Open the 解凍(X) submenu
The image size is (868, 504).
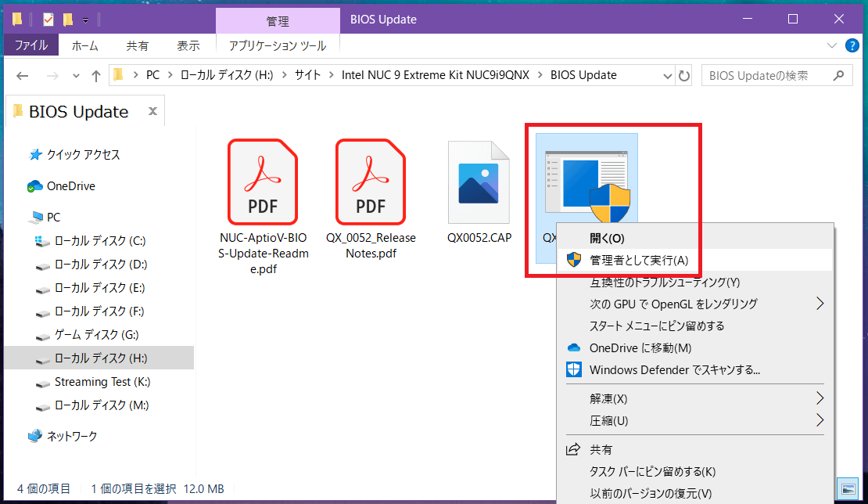[694, 398]
